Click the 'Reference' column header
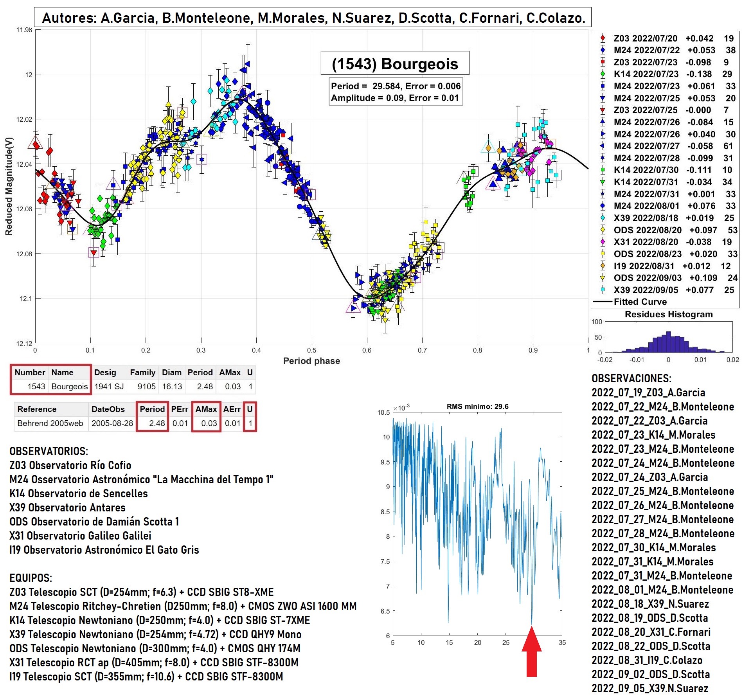 pos(37,409)
